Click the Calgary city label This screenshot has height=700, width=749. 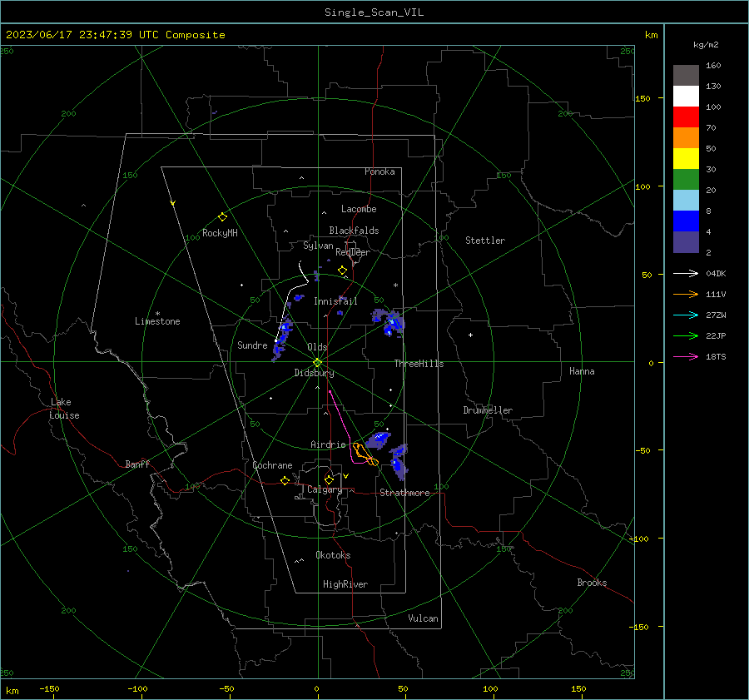325,489
